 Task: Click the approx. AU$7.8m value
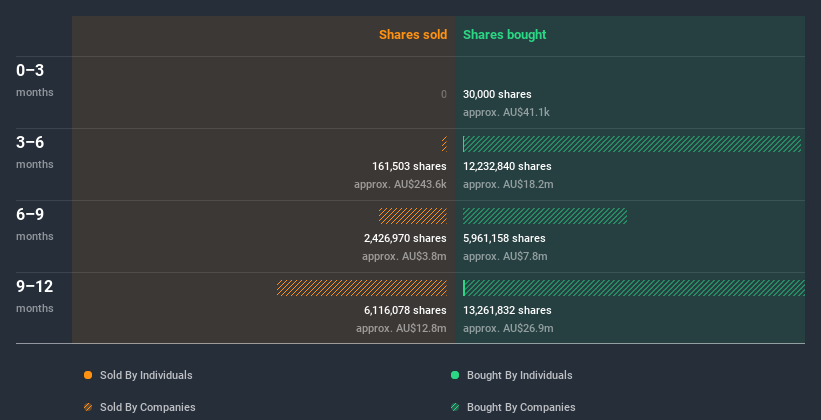click(505, 256)
